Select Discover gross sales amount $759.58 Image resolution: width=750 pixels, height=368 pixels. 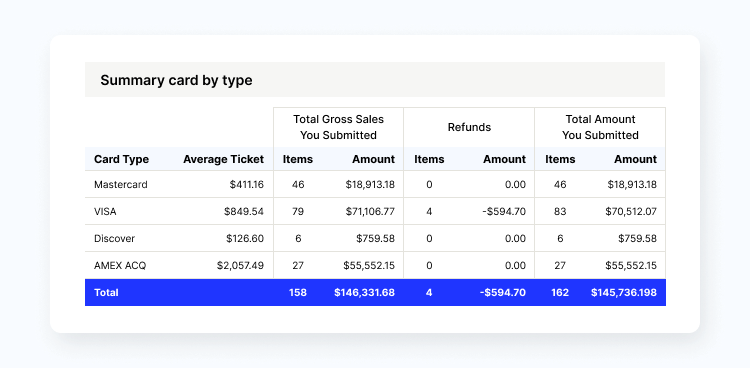point(375,238)
